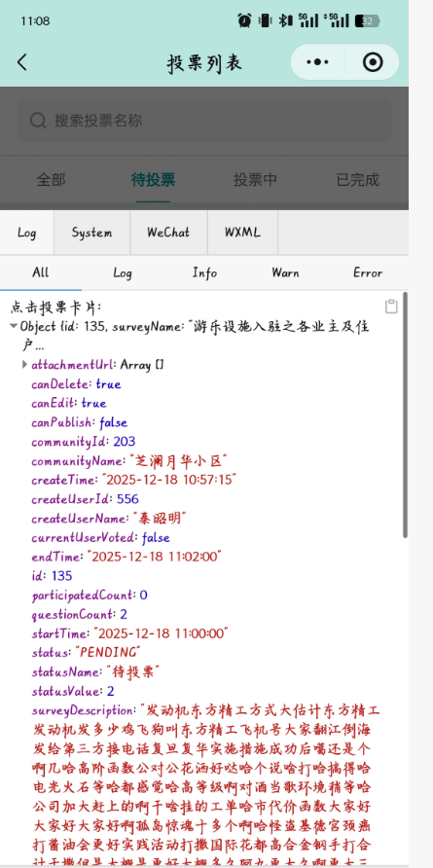
Task: Select the status PENDING value
Action: tap(107, 652)
